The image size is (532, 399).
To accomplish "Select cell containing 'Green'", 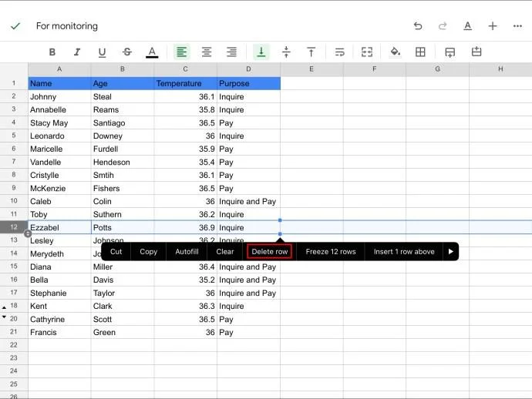I will click(x=123, y=332).
